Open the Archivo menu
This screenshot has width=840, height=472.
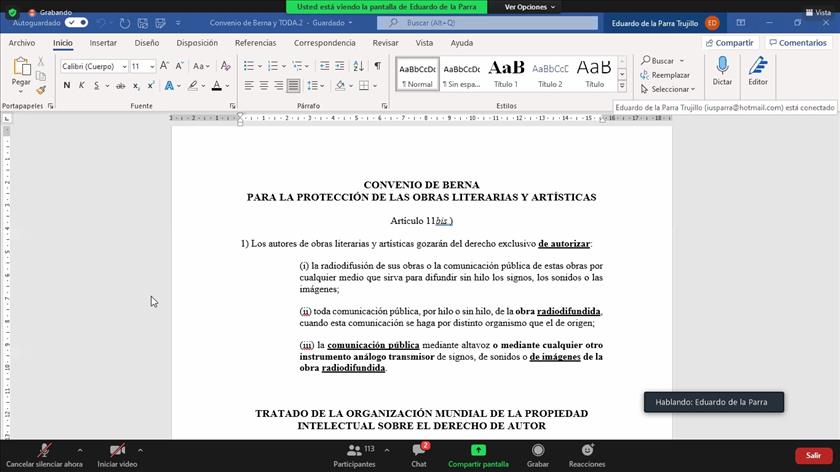click(x=22, y=43)
